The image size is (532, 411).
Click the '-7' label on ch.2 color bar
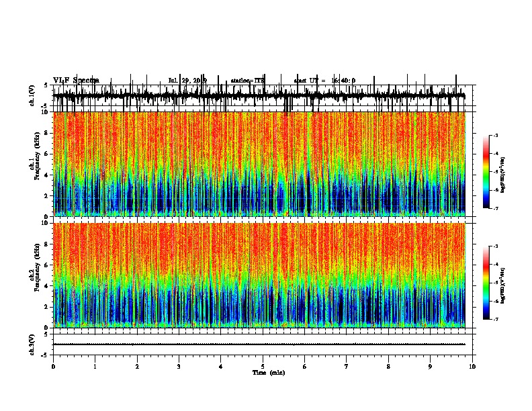coord(496,319)
